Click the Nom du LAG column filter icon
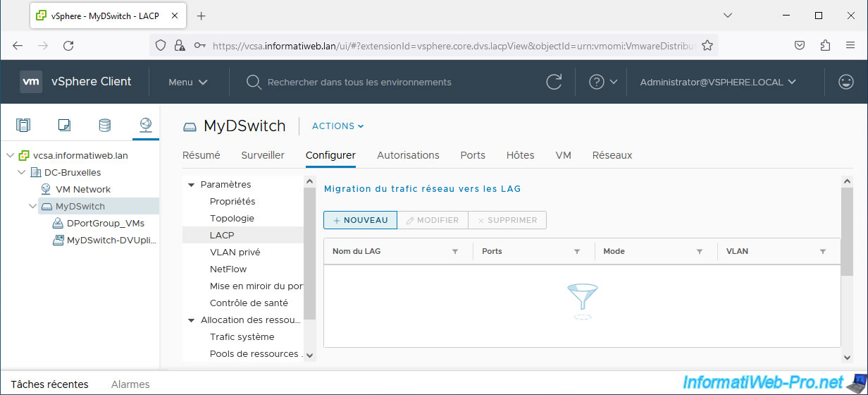Image resolution: width=868 pixels, height=395 pixels. pyautogui.click(x=454, y=251)
